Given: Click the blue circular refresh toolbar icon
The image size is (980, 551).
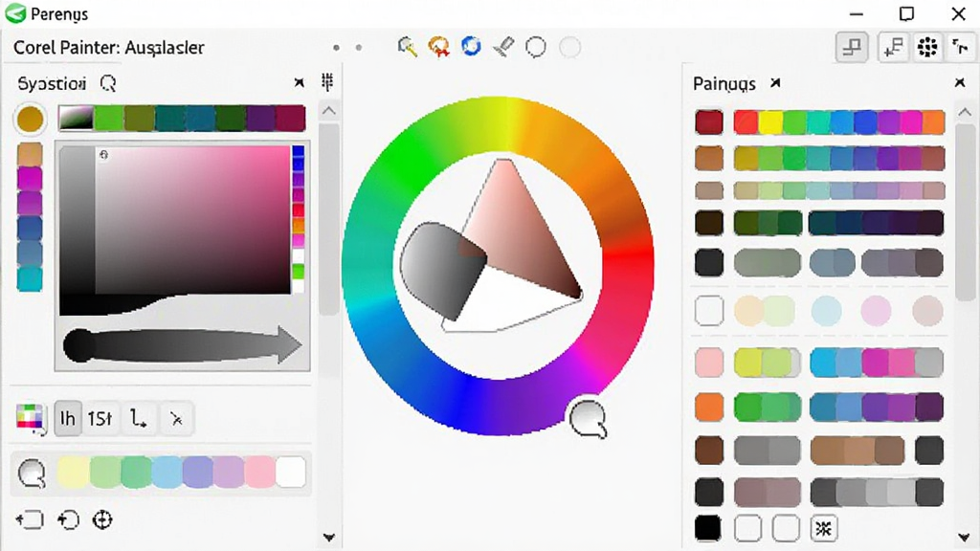Looking at the screenshot, I should [x=471, y=46].
